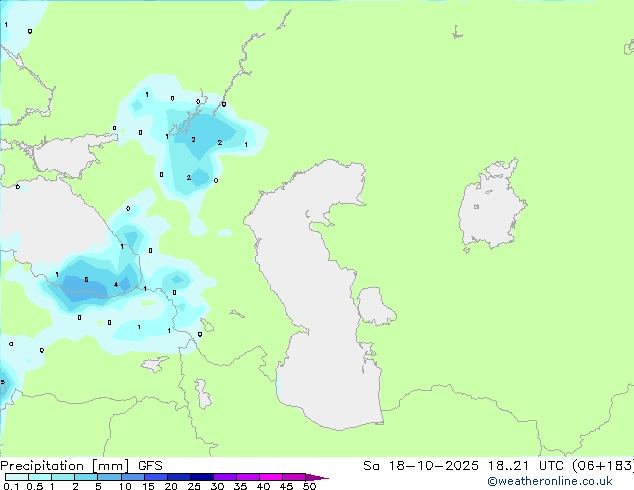This screenshot has width=634, height=490.
Task: Click the Kara-Bogaz-Gol bay east of the Caspian
Action: pyautogui.click(x=375, y=306)
